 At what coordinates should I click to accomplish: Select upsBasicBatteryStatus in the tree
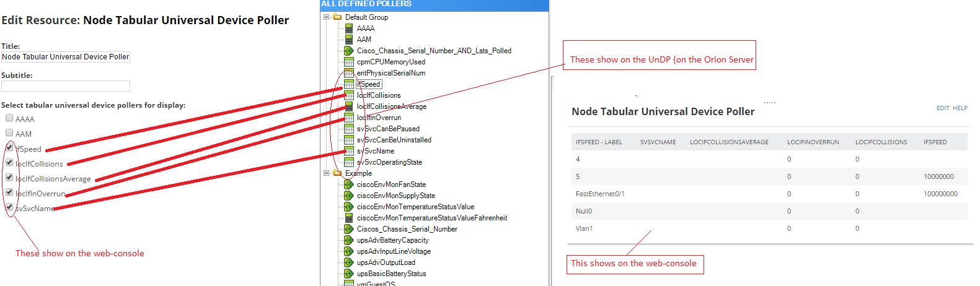[x=391, y=274]
